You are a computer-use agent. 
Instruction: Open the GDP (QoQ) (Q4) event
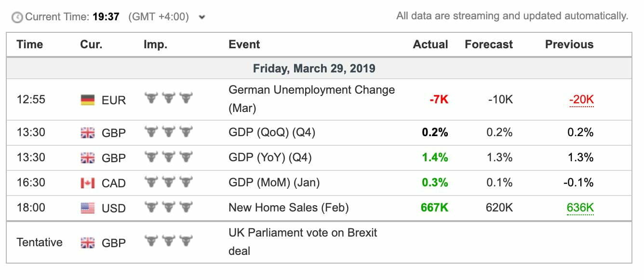click(271, 132)
